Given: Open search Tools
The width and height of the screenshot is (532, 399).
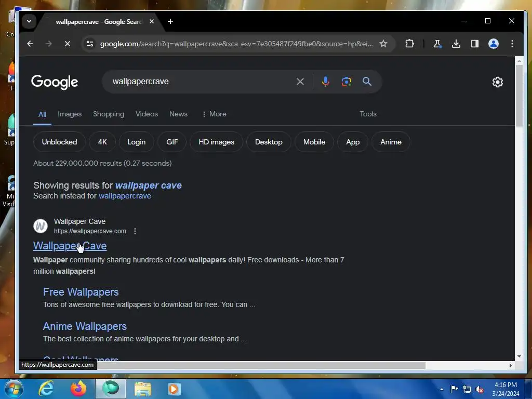Looking at the screenshot, I should pyautogui.click(x=368, y=114).
